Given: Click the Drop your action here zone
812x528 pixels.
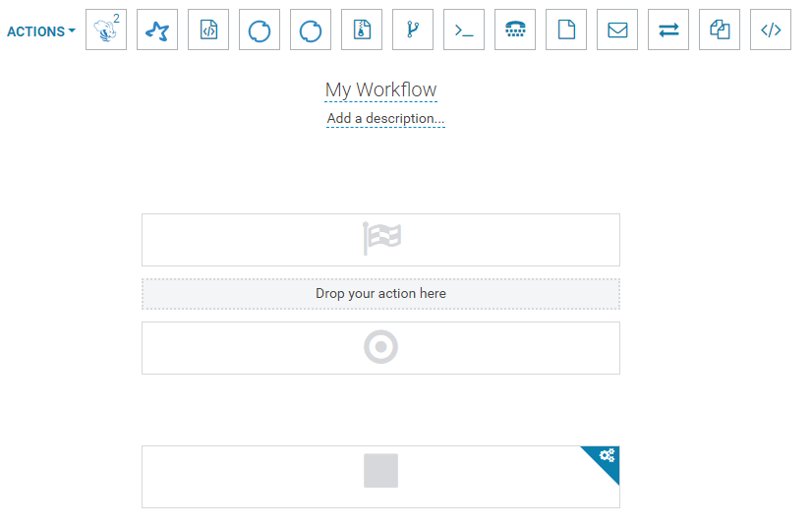Looking at the screenshot, I should 380,294.
